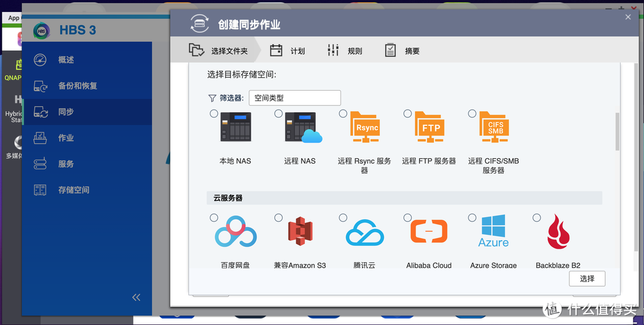The height and width of the screenshot is (325, 644).
Task: Select the 本地 NAS radio button
Action: click(214, 114)
